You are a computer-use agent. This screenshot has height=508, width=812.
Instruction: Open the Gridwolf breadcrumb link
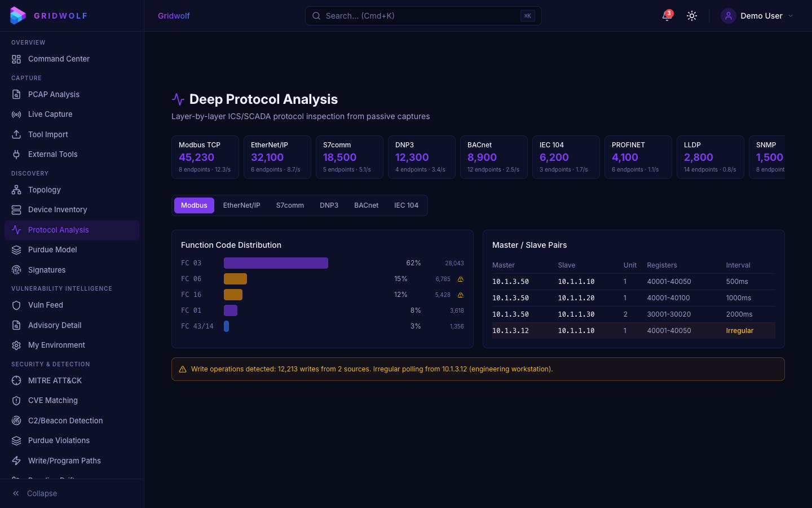point(174,16)
